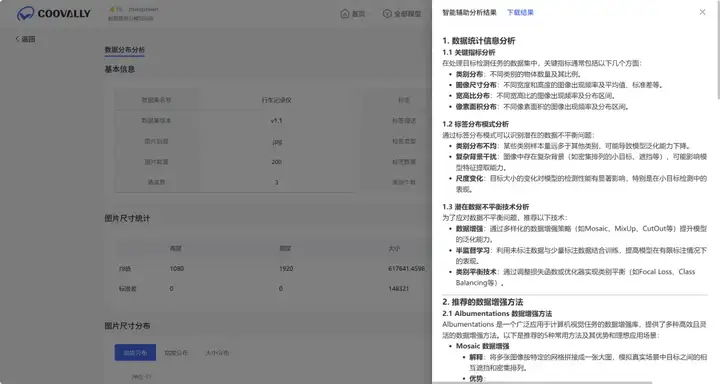This screenshot has height=384, width=720.
Task: Click the 下载结果 link
Action: [520, 12]
